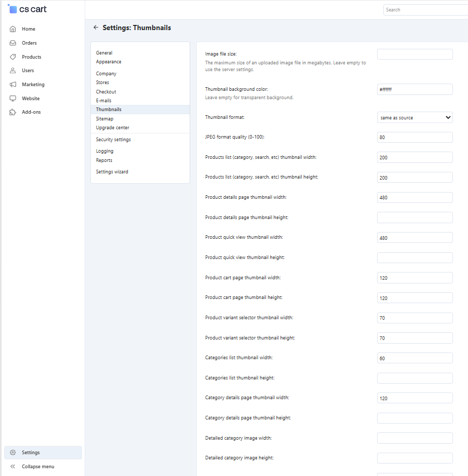Click the Orders inbox icon
Image resolution: width=468 pixels, height=476 pixels.
point(13,43)
